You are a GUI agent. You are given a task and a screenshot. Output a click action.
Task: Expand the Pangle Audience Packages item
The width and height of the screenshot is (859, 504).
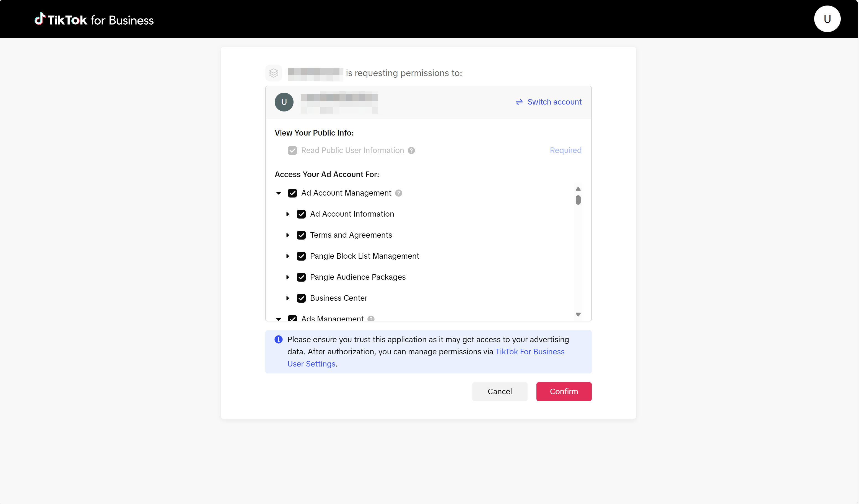[x=288, y=277]
